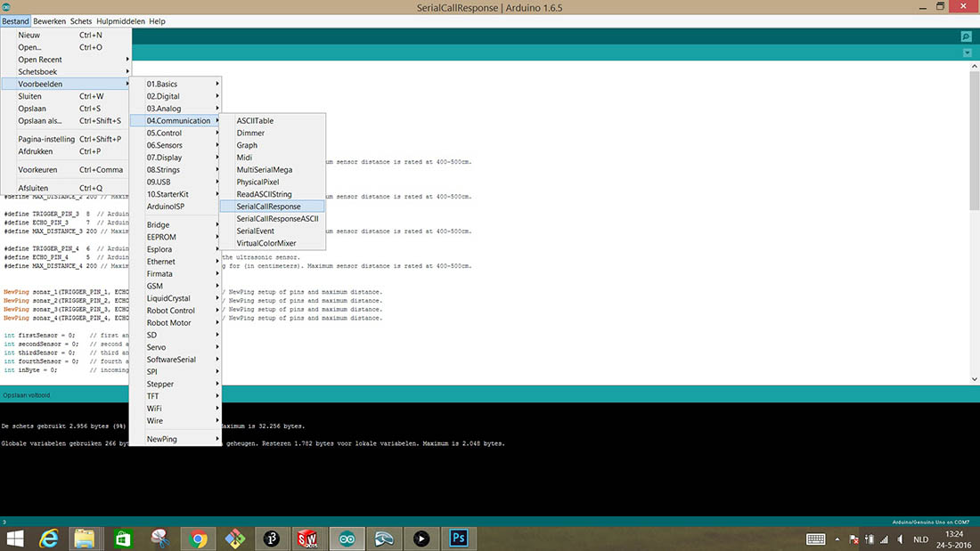Expand NewPing library examples
Image resolution: width=980 pixels, height=551 pixels.
(x=176, y=439)
